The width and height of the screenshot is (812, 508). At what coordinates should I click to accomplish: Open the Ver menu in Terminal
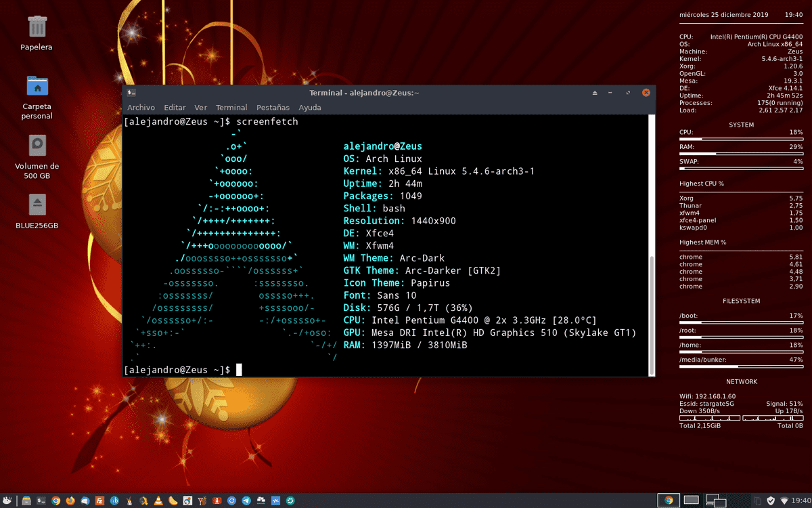pyautogui.click(x=201, y=108)
